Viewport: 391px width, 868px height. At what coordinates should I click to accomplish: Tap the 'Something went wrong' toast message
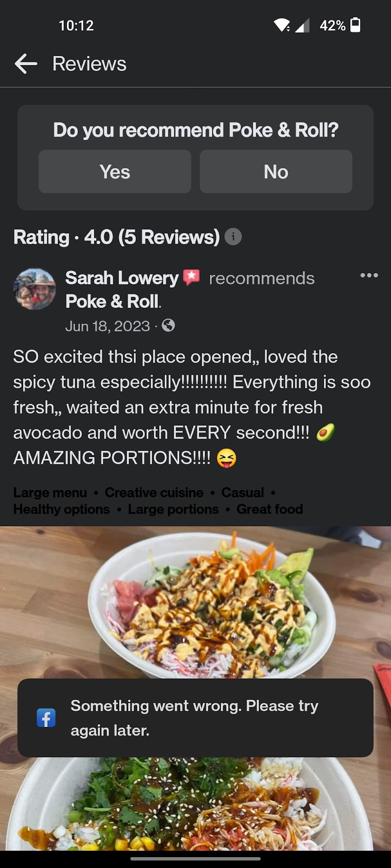(x=195, y=718)
